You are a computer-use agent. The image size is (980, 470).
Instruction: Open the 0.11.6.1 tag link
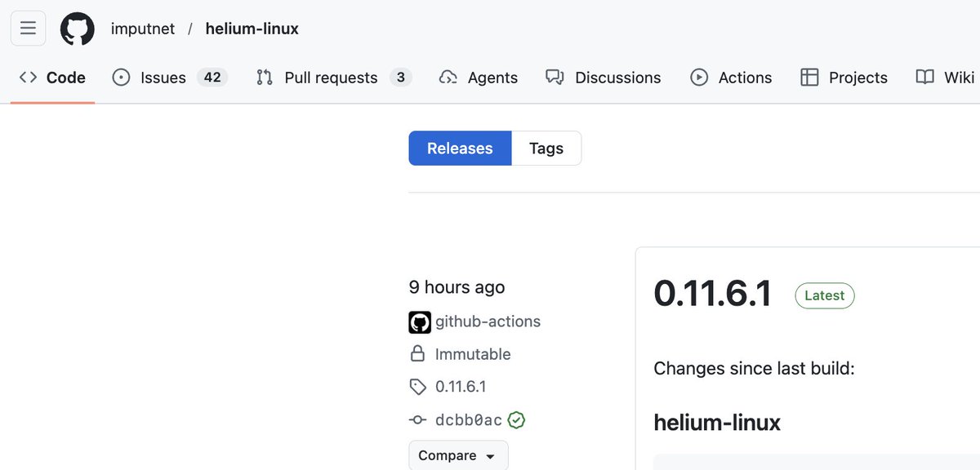pos(461,387)
